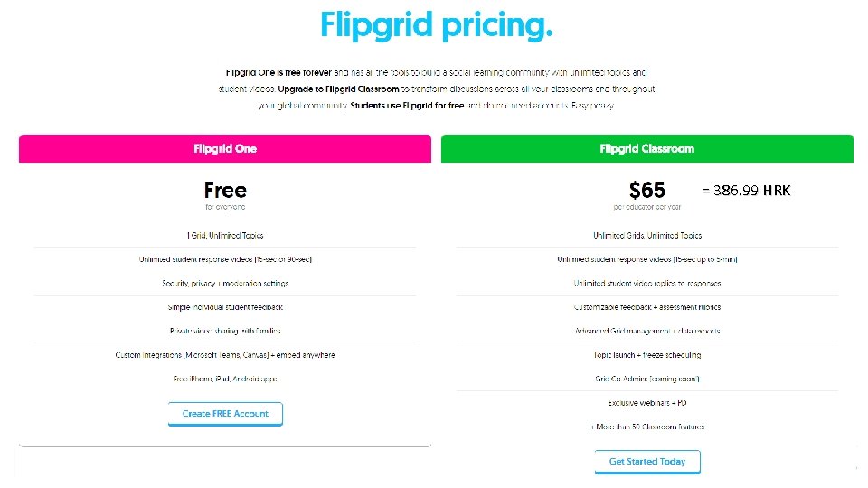Click 'Topic launch + freeze scheduling' row
868x488 pixels.
(647, 354)
